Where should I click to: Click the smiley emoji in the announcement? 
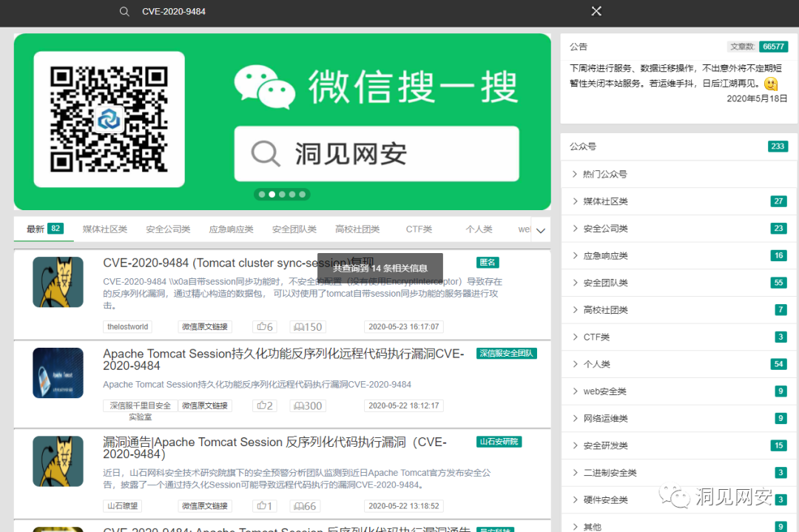pyautogui.click(x=771, y=84)
